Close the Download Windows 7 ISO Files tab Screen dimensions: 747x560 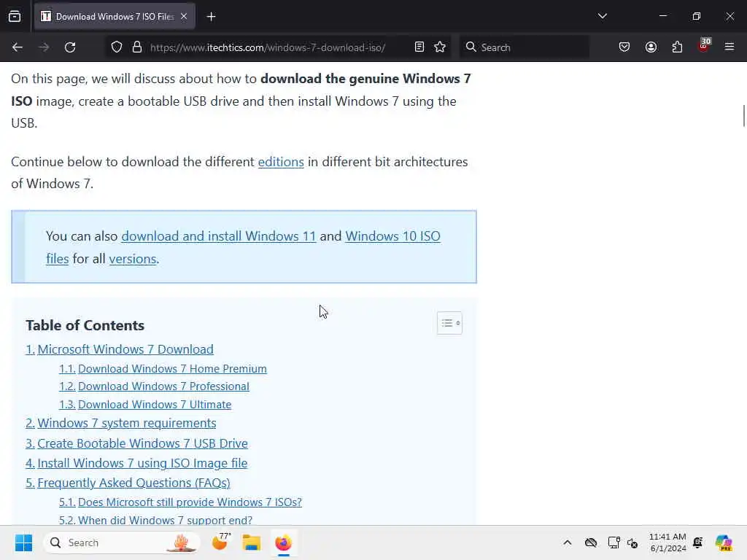click(x=184, y=16)
